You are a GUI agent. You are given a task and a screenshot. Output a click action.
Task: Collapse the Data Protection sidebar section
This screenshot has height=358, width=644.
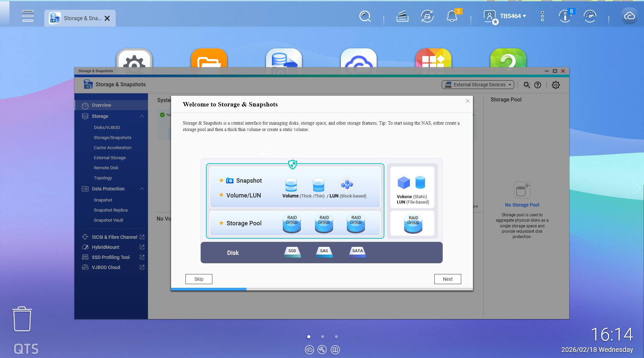(x=142, y=189)
